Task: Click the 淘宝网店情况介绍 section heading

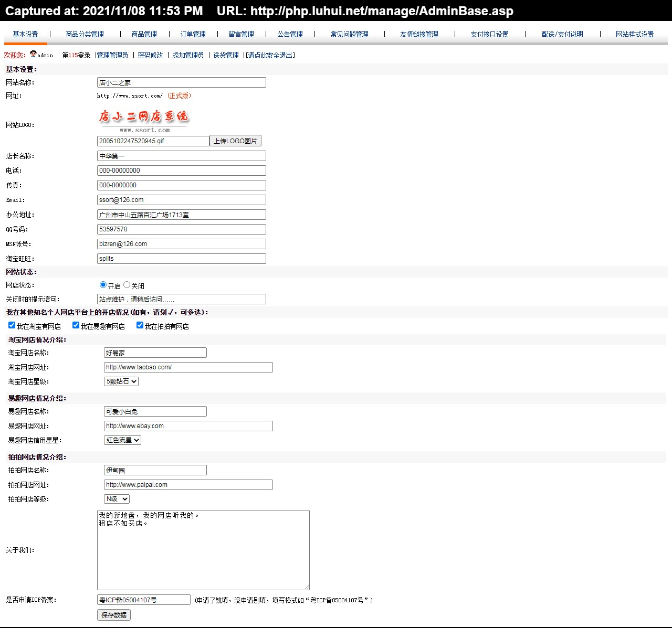Action: pos(37,340)
